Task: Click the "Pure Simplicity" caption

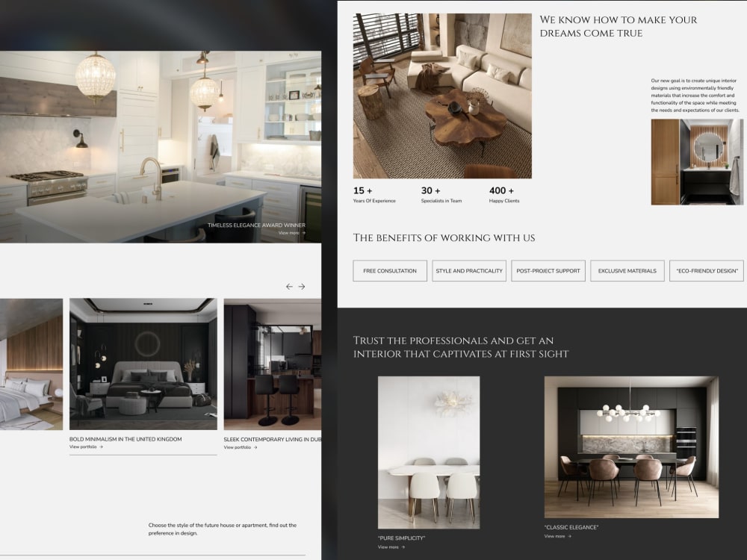Action: pos(402,538)
